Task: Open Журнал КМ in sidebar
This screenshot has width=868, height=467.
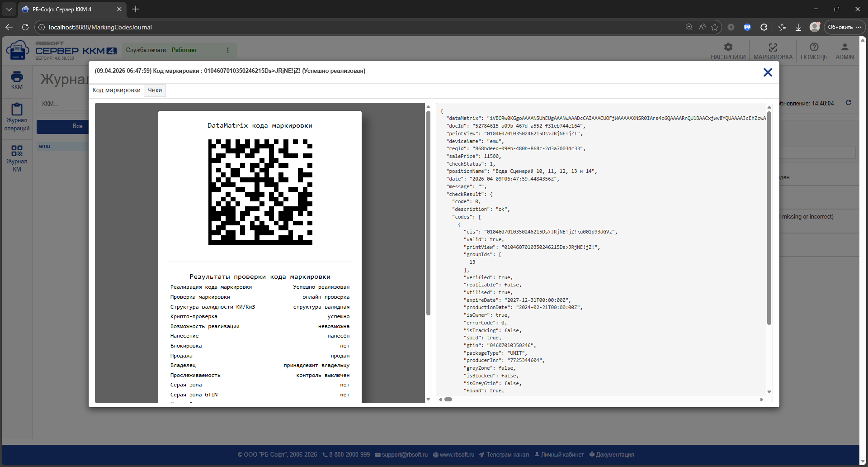Action: 17,158
